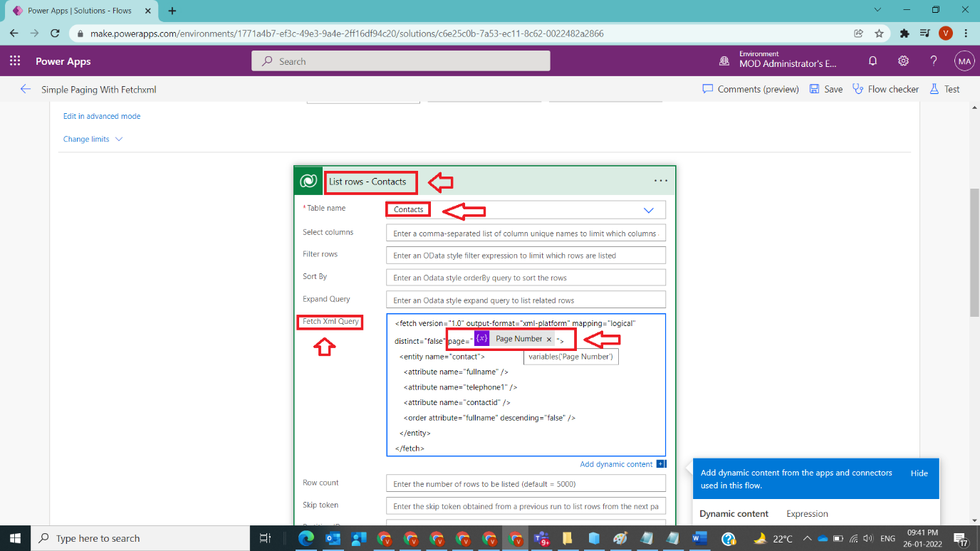The height and width of the screenshot is (551, 980).
Task: Open the help question mark menu
Action: (x=934, y=61)
